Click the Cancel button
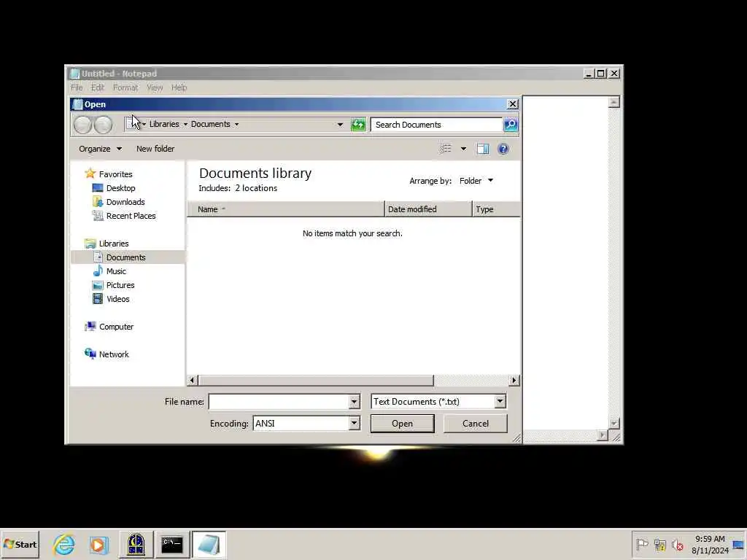The height and width of the screenshot is (560, 747). click(x=476, y=424)
